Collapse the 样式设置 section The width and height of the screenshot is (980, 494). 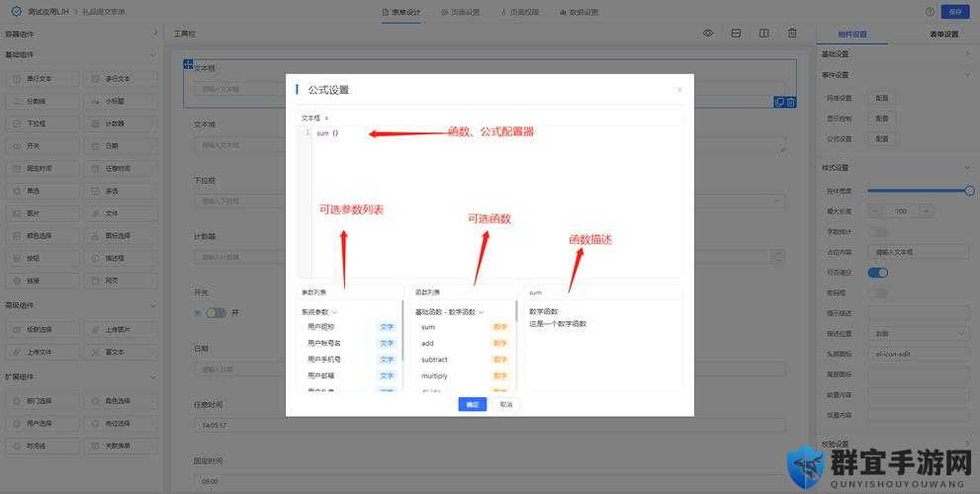[x=896, y=168]
